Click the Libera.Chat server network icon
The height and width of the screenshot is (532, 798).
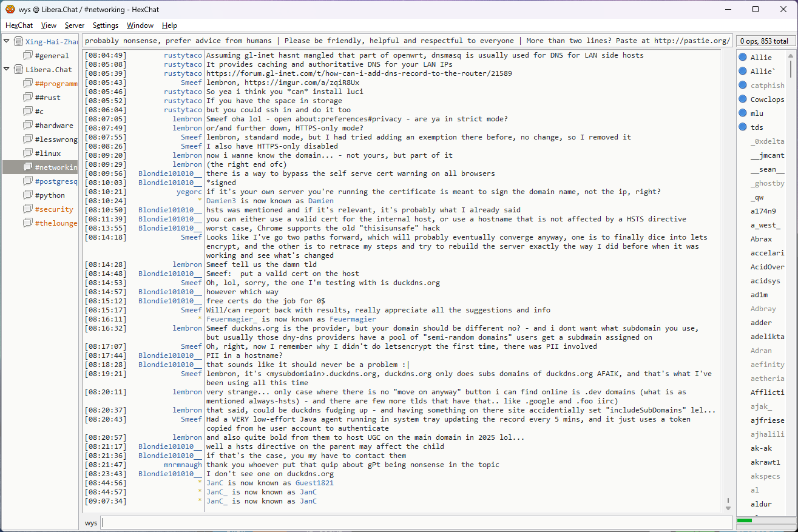point(18,70)
